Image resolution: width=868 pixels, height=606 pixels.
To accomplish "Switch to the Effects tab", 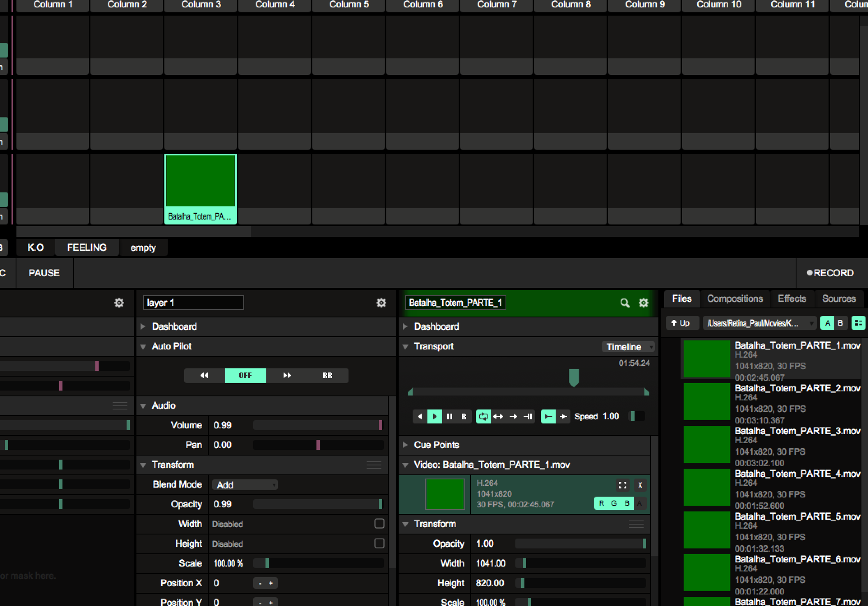I will click(792, 298).
